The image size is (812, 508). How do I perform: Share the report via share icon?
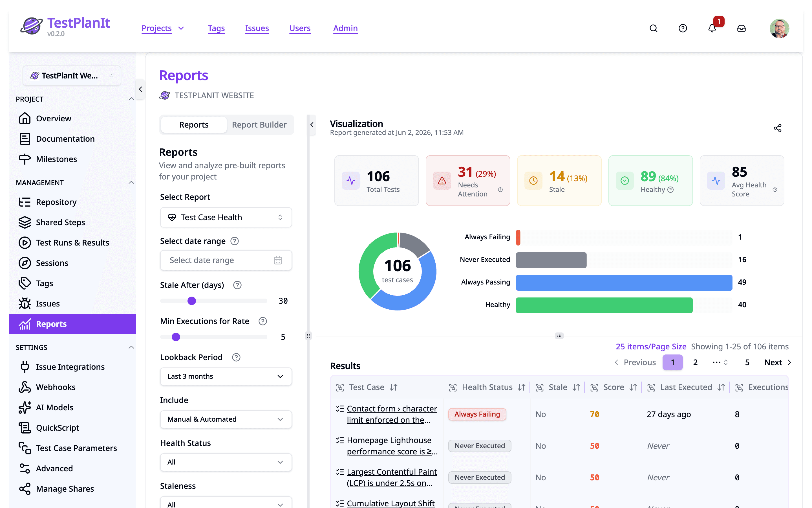click(777, 128)
